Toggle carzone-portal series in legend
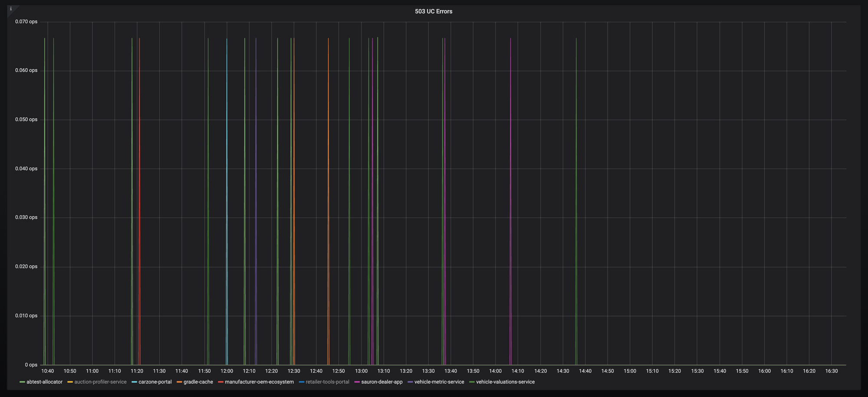 pyautogui.click(x=155, y=382)
